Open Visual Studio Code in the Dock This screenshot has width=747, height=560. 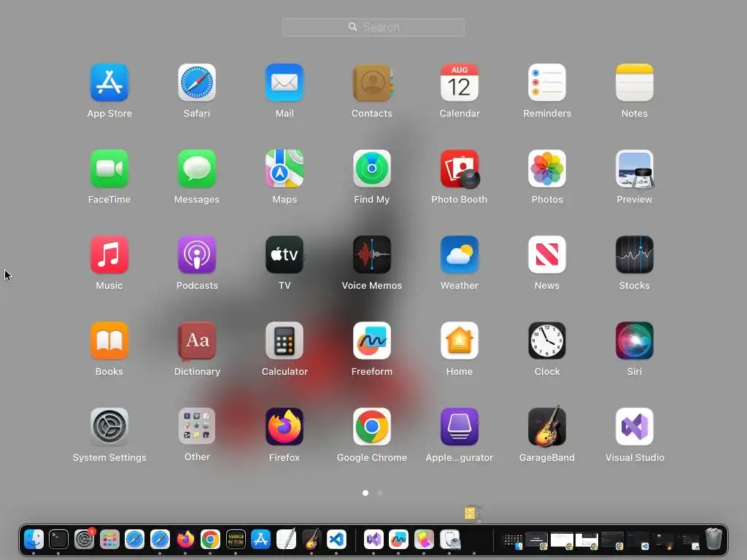(x=336, y=540)
